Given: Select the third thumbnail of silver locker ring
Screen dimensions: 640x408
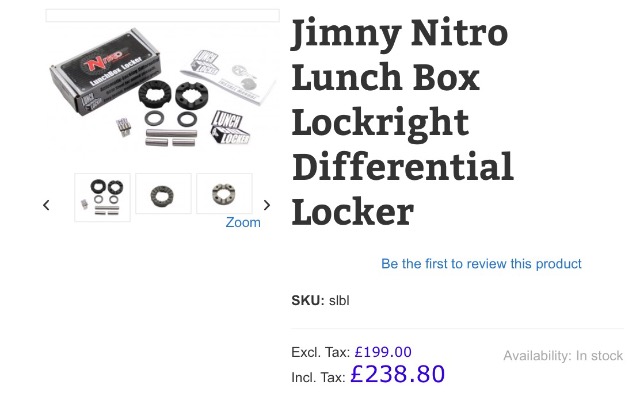Looking at the screenshot, I should 224,194.
